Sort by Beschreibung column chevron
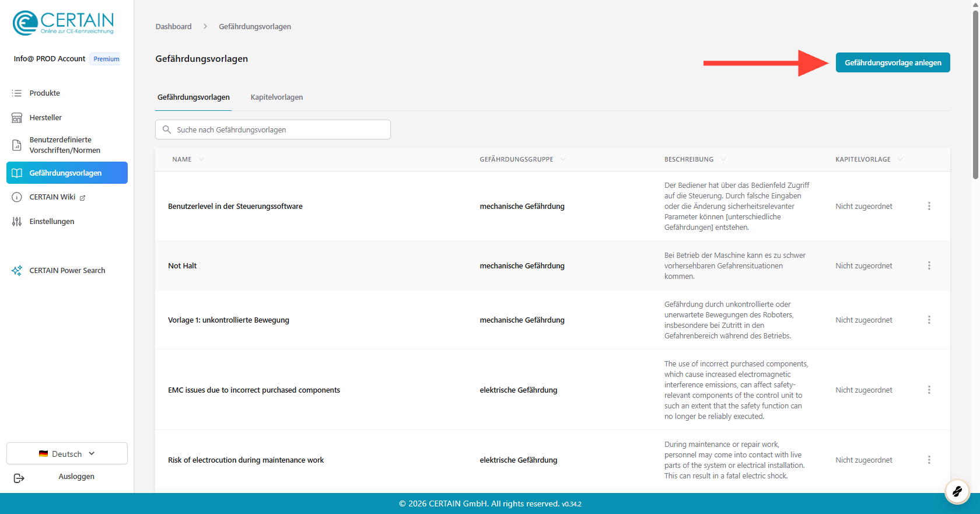Image resolution: width=980 pixels, height=514 pixels. (723, 160)
